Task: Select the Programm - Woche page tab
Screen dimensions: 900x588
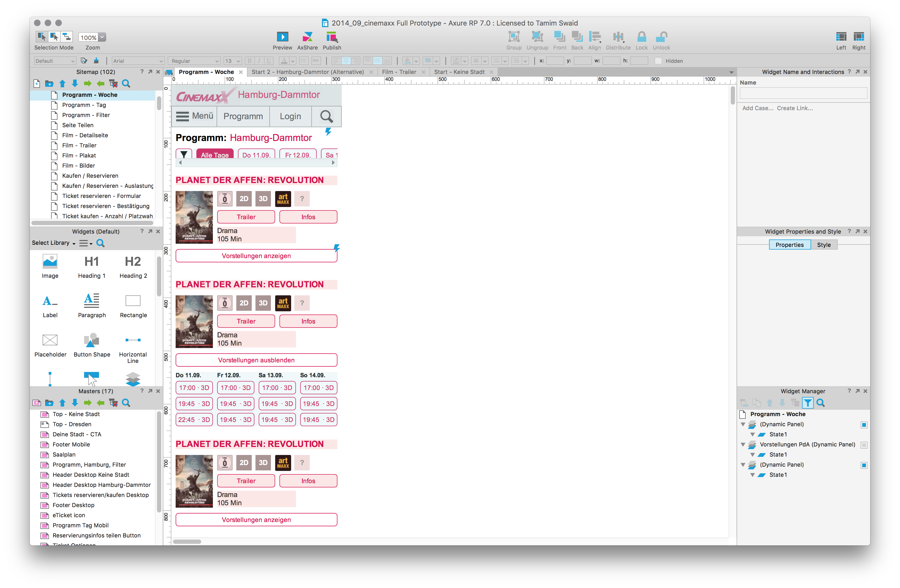Action: [207, 72]
